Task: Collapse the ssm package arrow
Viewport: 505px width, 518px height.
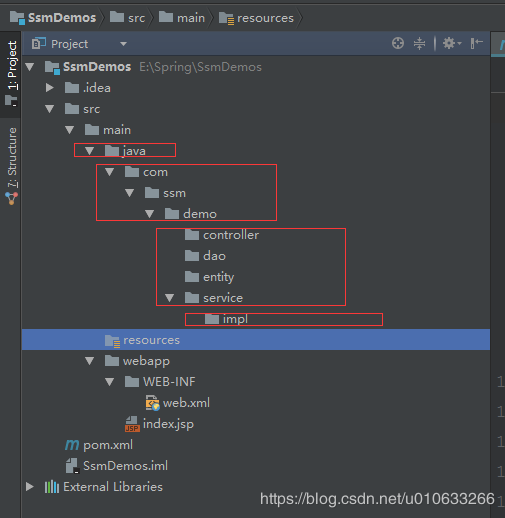Action: (x=130, y=193)
